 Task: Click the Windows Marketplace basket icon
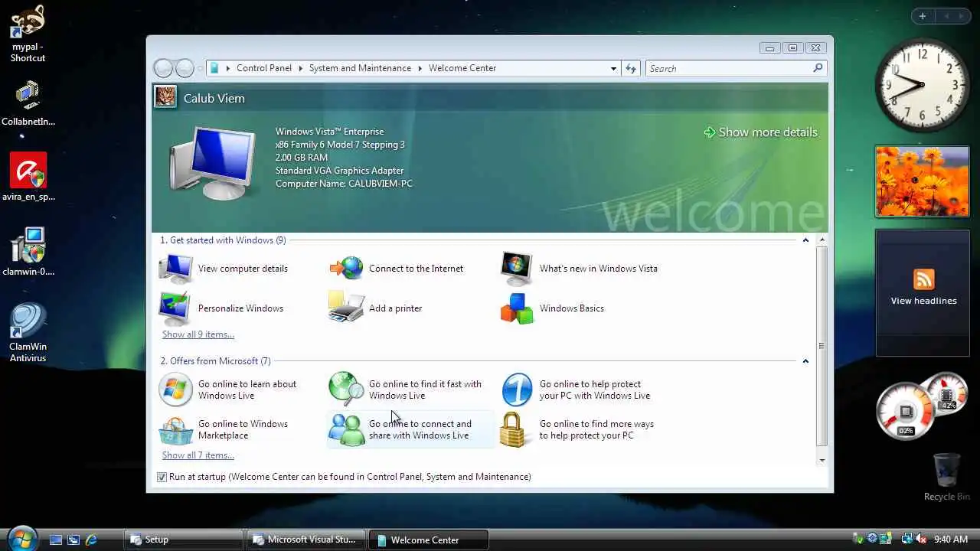point(176,430)
